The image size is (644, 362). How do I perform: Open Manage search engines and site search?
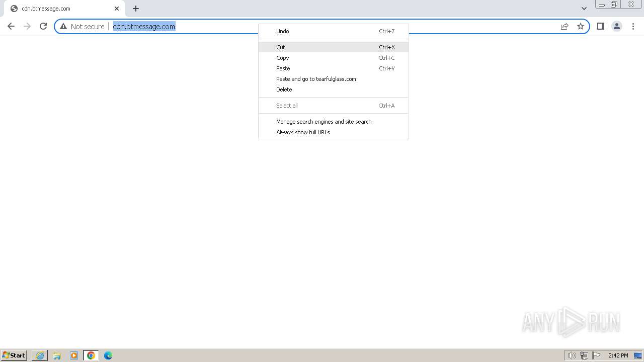click(334, 122)
